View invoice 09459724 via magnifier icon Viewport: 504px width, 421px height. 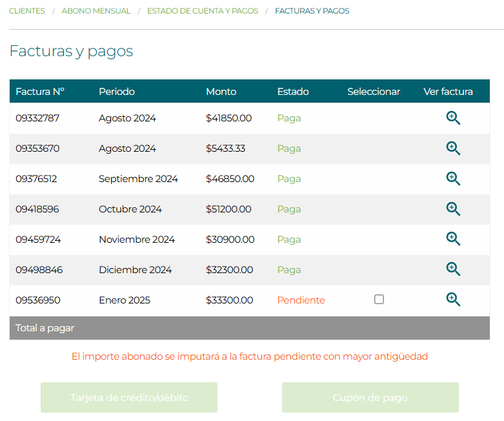coord(453,240)
